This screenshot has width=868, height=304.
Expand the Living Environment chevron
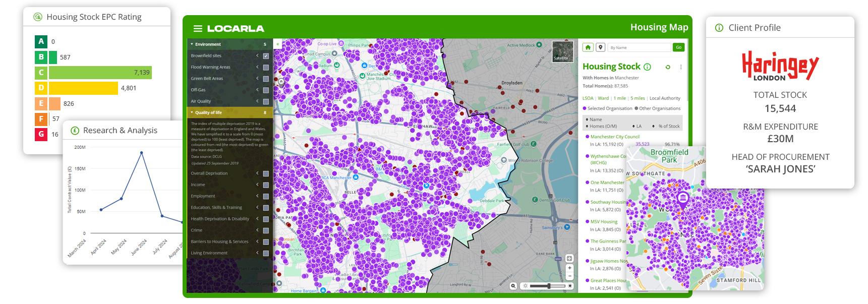pos(257,253)
